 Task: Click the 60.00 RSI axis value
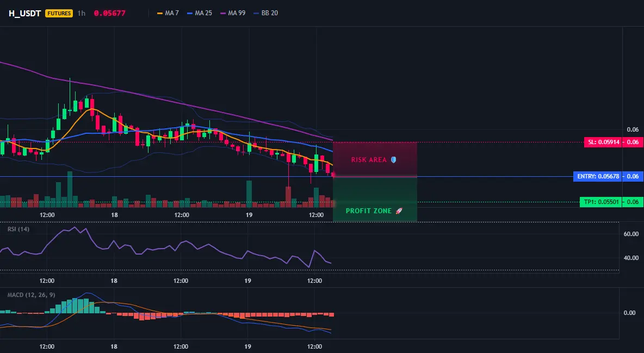[x=631, y=234]
